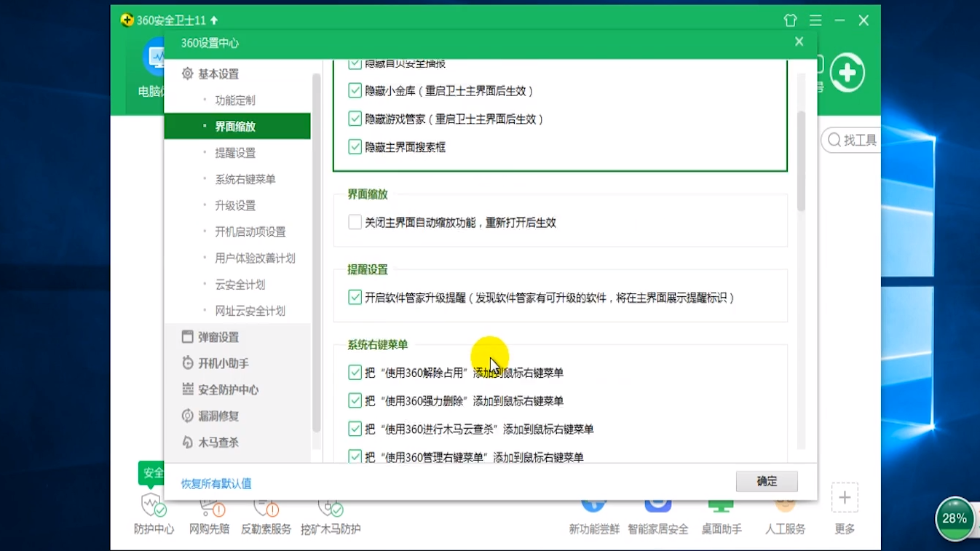Open 反勒索服务 icon
980x551 pixels.
266,507
